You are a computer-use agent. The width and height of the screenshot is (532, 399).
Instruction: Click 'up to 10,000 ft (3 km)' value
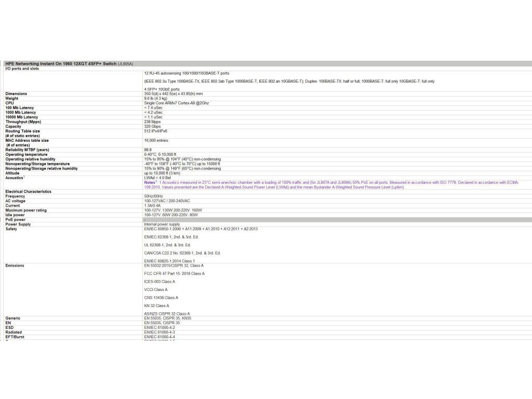pos(162,174)
